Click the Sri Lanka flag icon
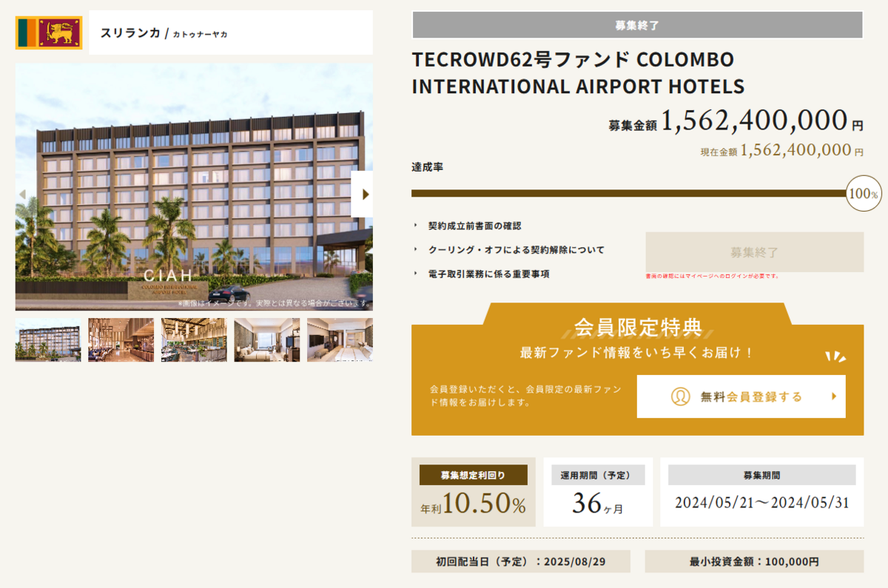This screenshot has width=888, height=588. [x=49, y=33]
